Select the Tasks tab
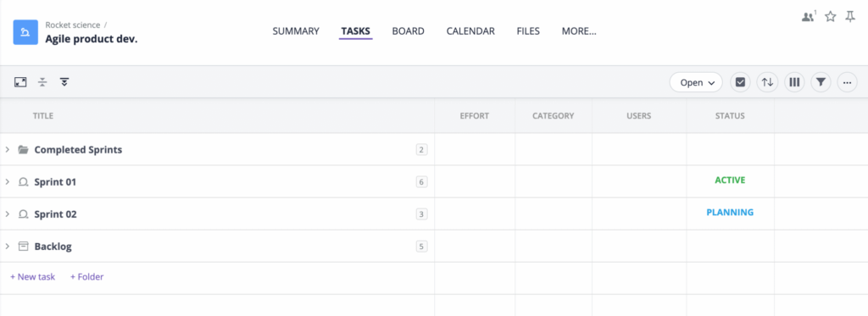Image resolution: width=868 pixels, height=316 pixels. pyautogui.click(x=355, y=31)
